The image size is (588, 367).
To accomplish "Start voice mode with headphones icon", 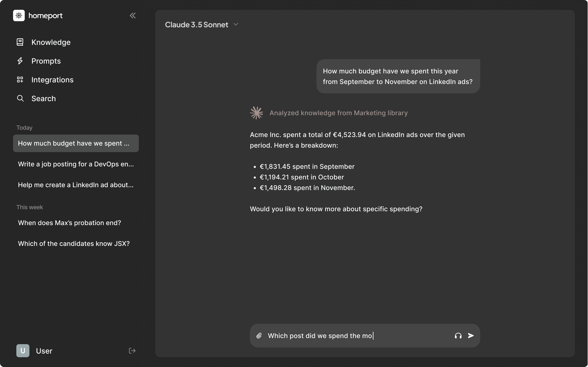I will (458, 336).
